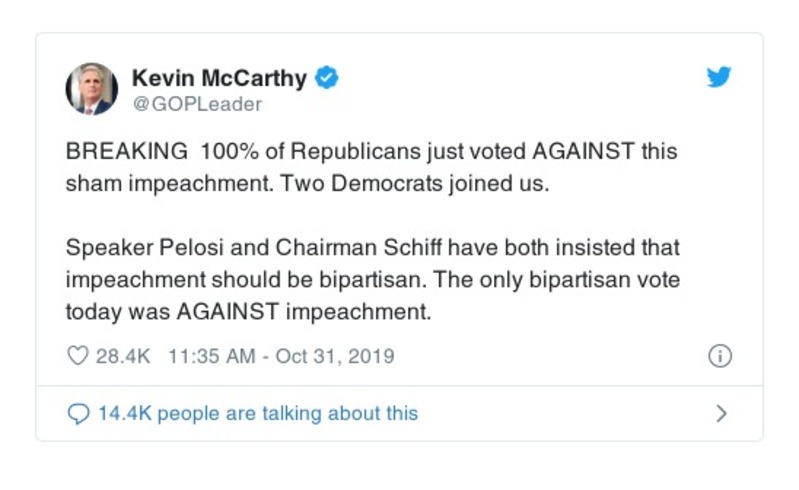Open Kevin McCarthy's profile photo

pyautogui.click(x=92, y=89)
